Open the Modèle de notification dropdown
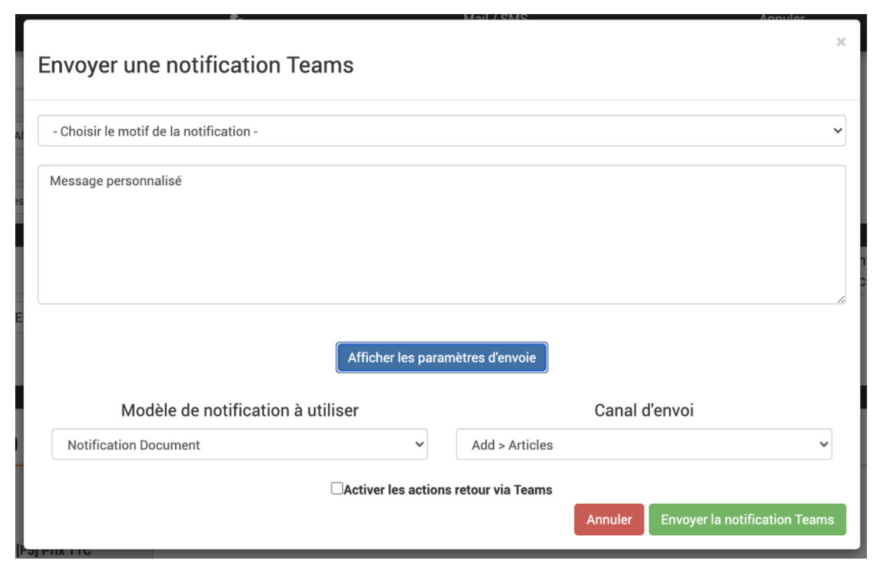Screen dimensions: 894x588 point(239,445)
